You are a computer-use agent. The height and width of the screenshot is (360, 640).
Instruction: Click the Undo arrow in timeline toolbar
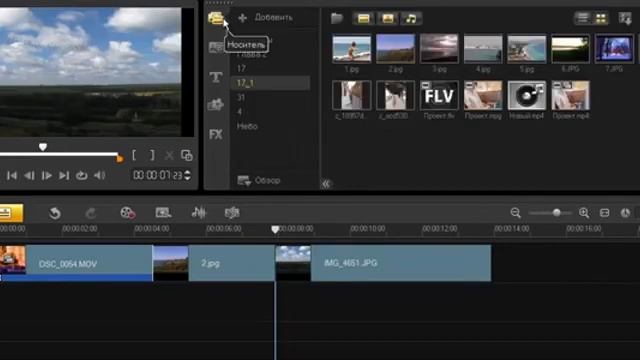tap(55, 213)
